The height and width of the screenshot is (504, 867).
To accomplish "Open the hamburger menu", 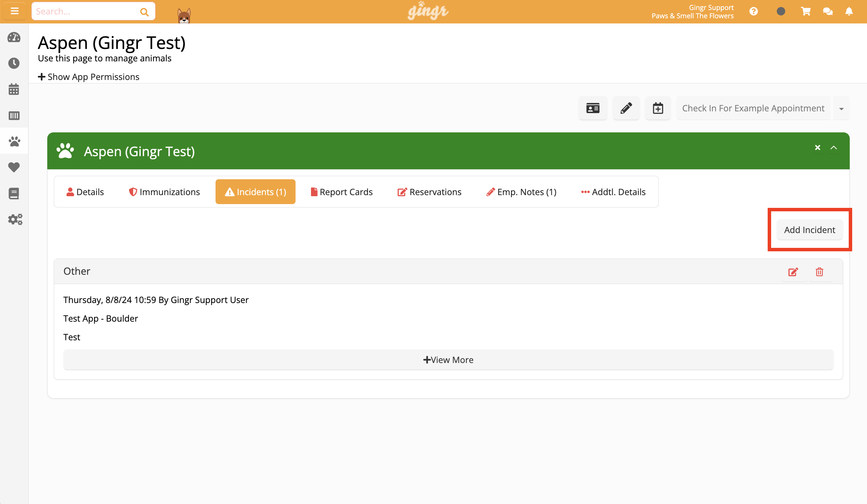I will click(14, 11).
